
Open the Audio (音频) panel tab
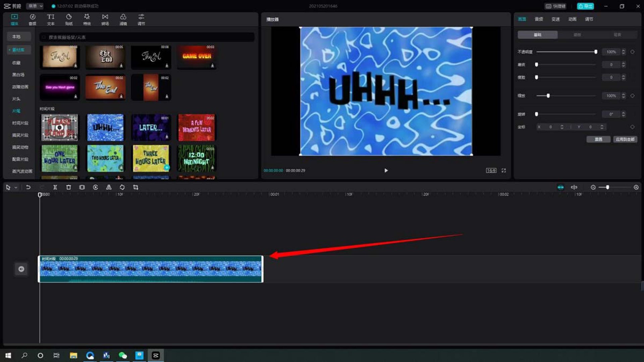(x=33, y=19)
